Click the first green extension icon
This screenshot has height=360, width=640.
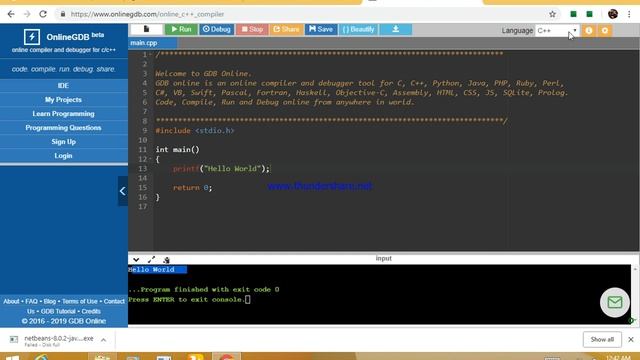coord(573,14)
